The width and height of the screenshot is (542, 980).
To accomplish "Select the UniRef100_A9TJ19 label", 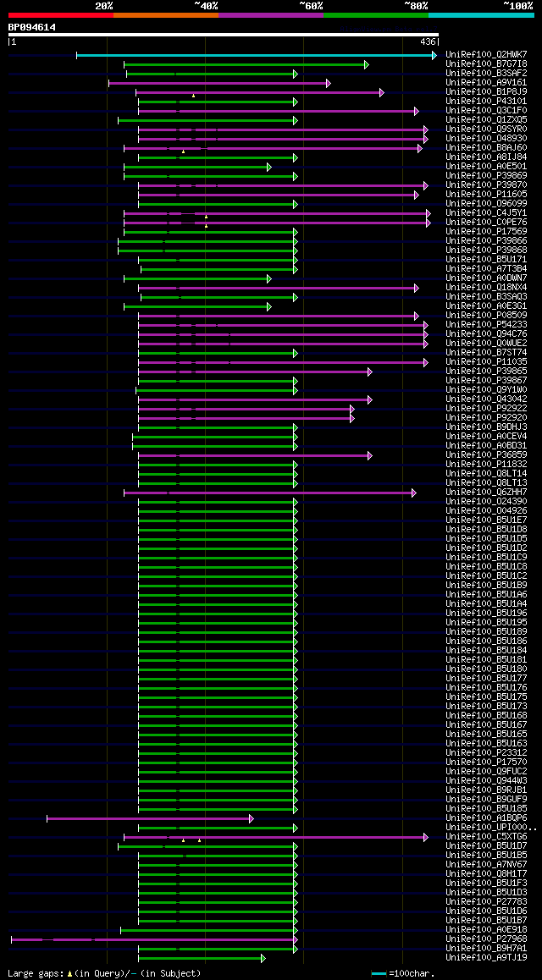I will [x=486, y=958].
